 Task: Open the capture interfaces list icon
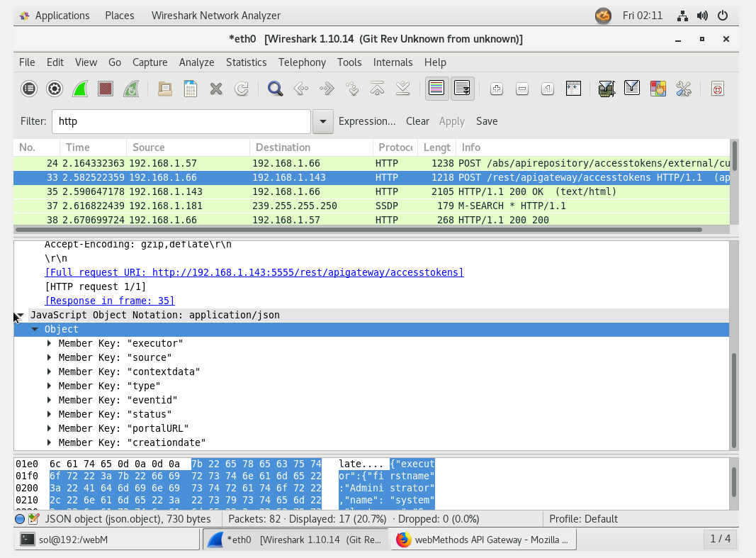[x=28, y=89]
